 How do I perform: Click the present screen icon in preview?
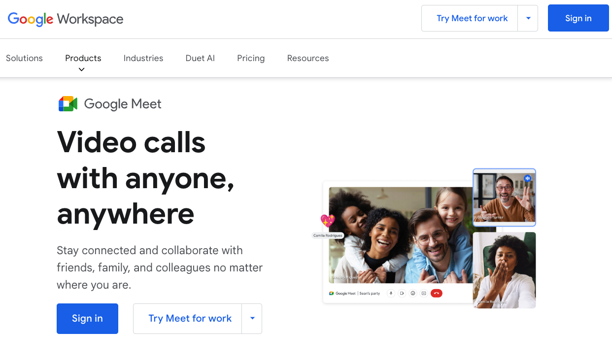click(x=424, y=293)
